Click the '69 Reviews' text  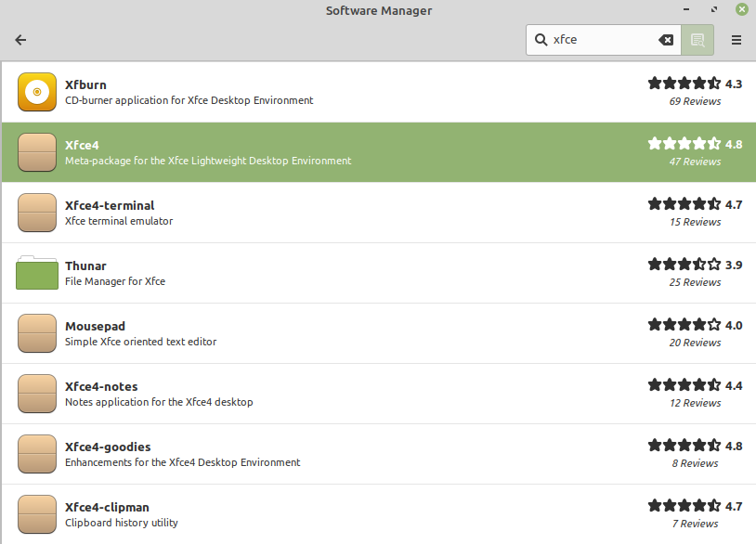point(695,101)
